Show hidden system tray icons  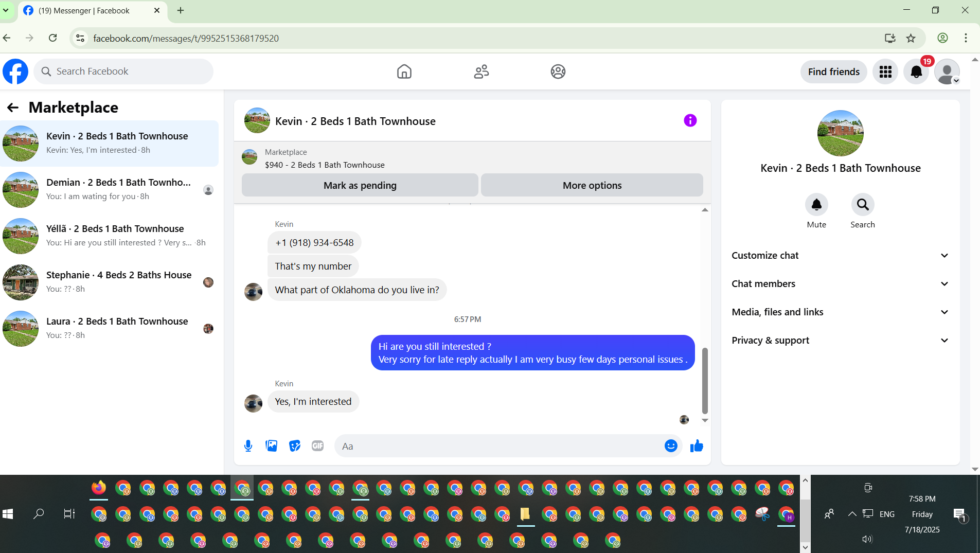pyautogui.click(x=852, y=514)
